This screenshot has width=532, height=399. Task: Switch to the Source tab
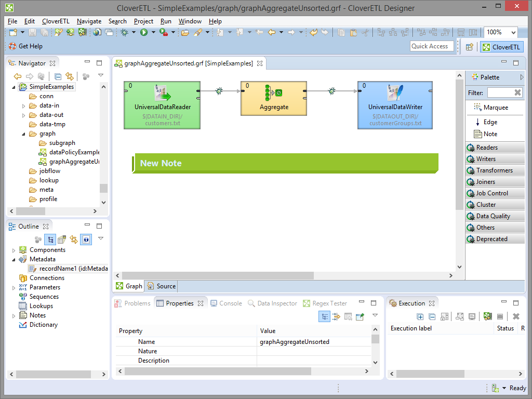(162, 286)
